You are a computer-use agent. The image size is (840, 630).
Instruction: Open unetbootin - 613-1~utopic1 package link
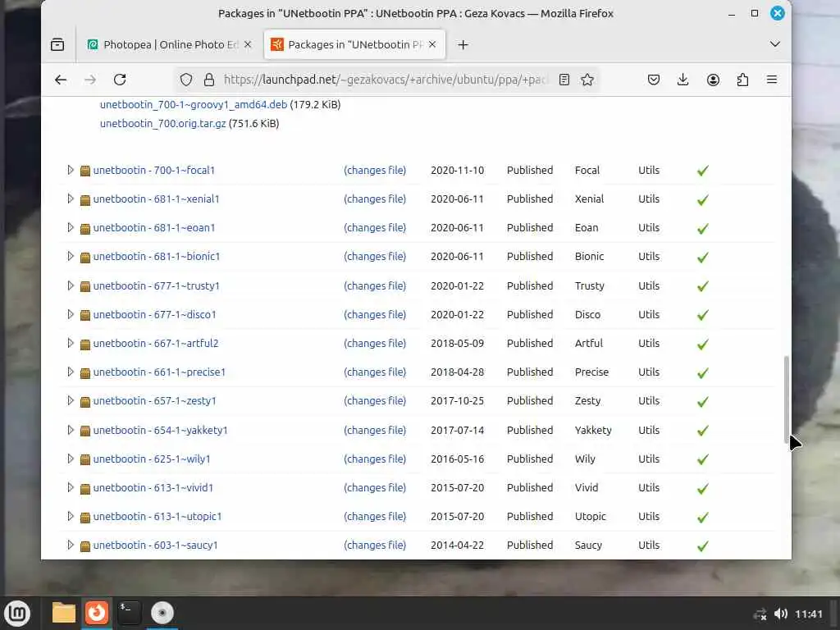click(157, 517)
